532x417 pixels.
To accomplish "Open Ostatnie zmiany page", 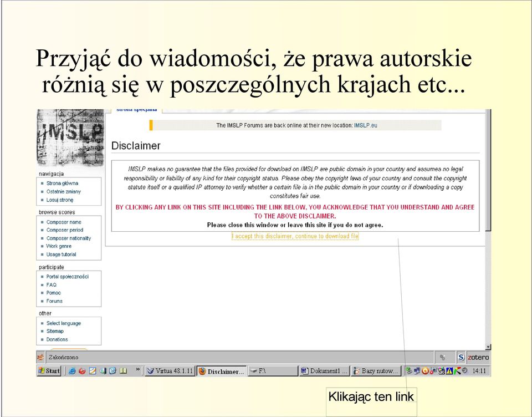I will click(63, 191).
